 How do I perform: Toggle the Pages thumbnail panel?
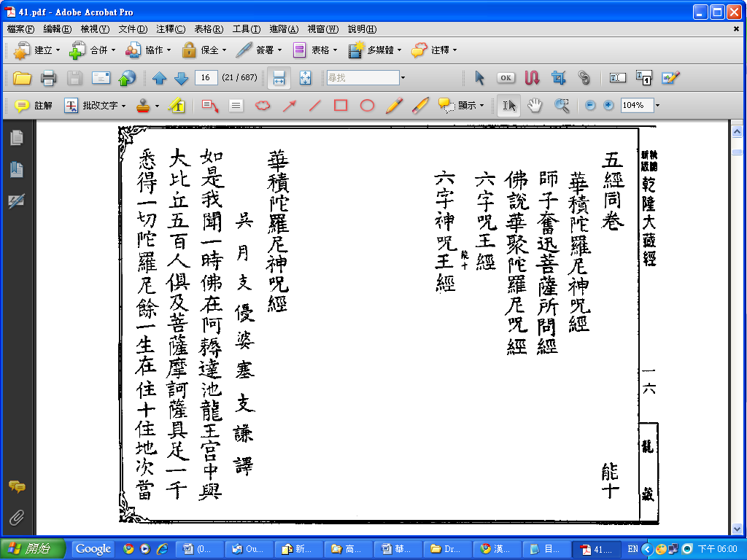click(x=16, y=137)
